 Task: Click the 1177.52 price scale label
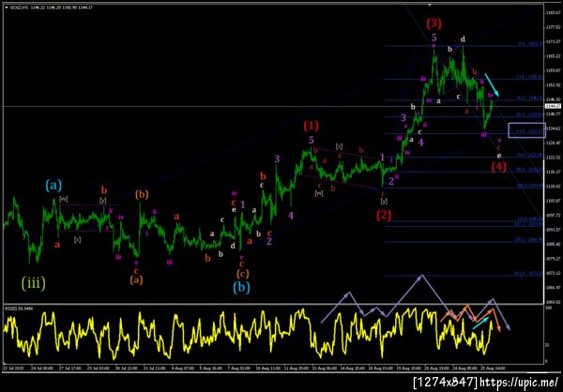coord(552,27)
